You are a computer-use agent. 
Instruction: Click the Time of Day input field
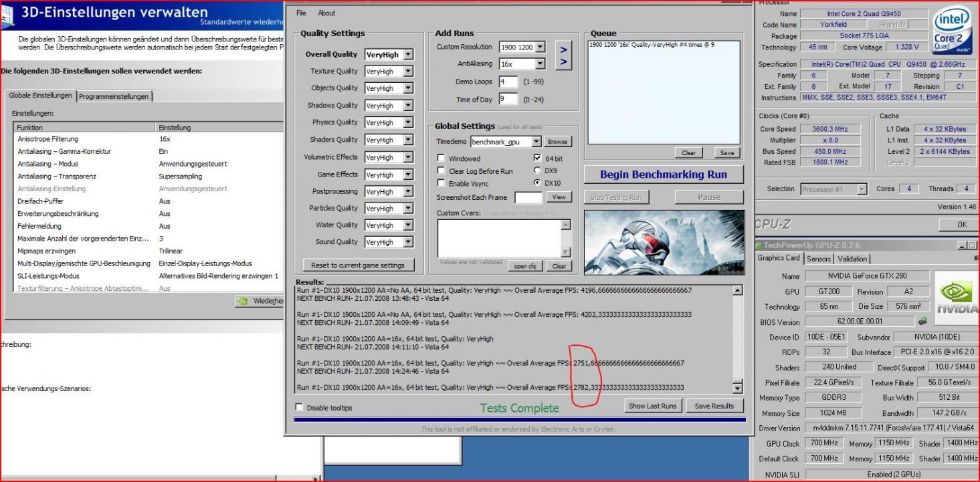[508, 99]
